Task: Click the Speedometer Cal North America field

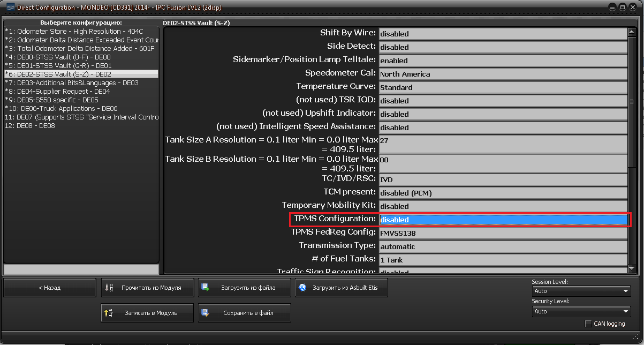Action: [x=503, y=74]
